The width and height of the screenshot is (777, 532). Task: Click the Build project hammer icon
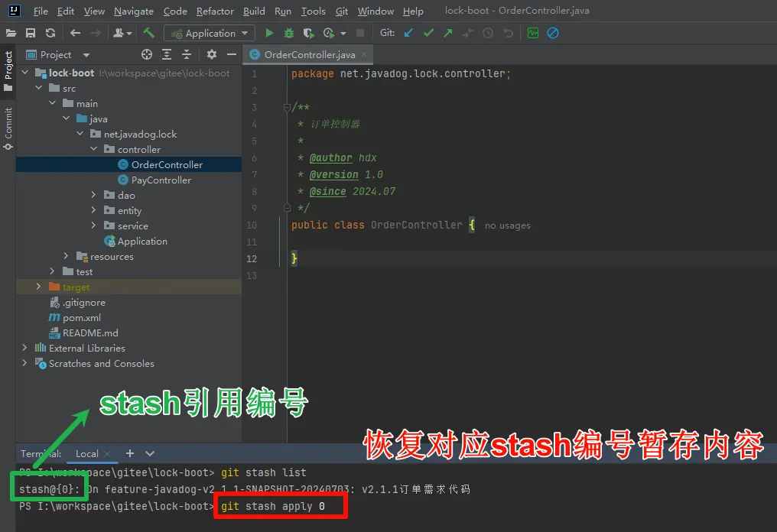149,33
